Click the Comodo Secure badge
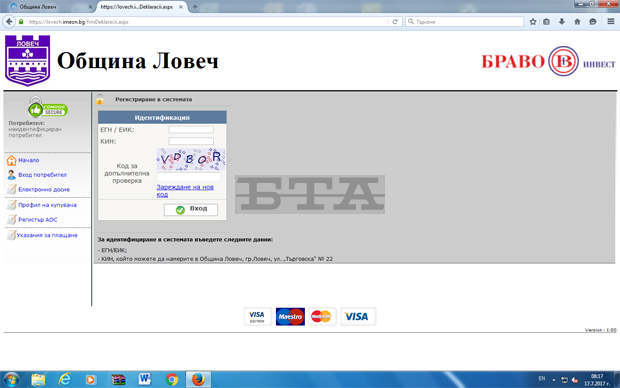This screenshot has width=620, height=388. 47,109
